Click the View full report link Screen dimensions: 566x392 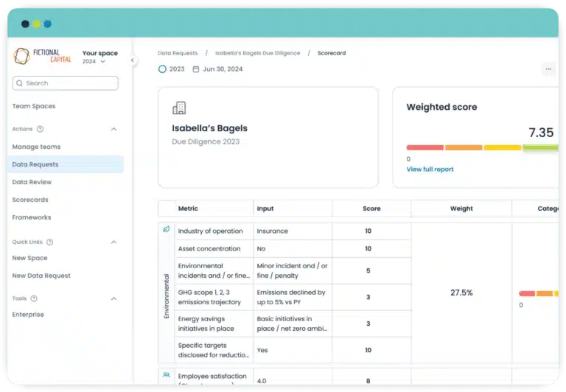click(x=430, y=169)
